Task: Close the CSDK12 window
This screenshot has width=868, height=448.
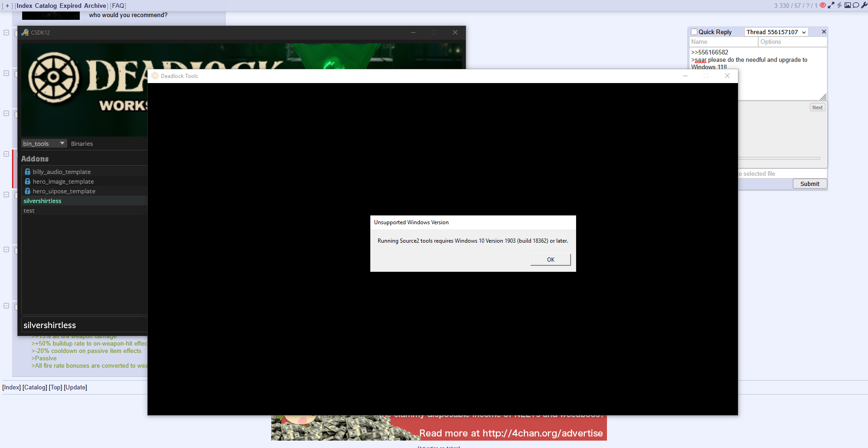Action: [455, 32]
